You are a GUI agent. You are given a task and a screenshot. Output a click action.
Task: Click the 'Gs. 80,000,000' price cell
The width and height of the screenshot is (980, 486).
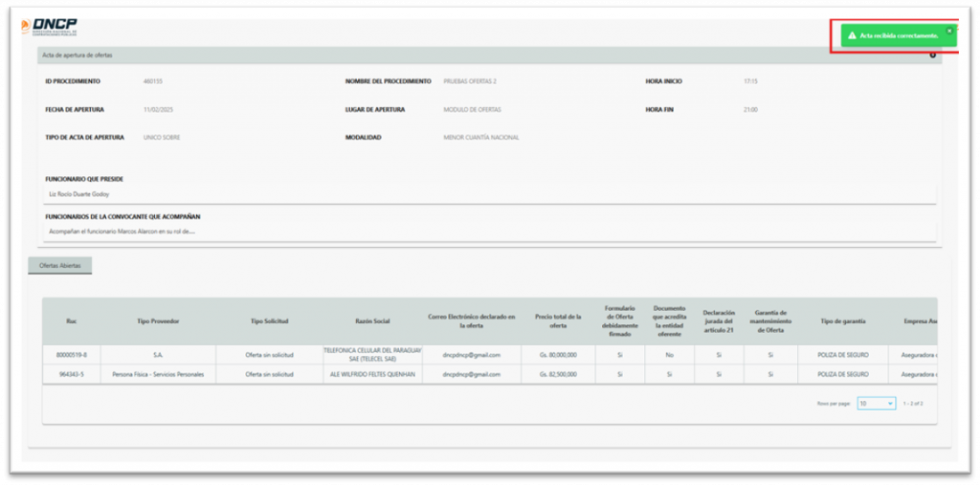(556, 355)
